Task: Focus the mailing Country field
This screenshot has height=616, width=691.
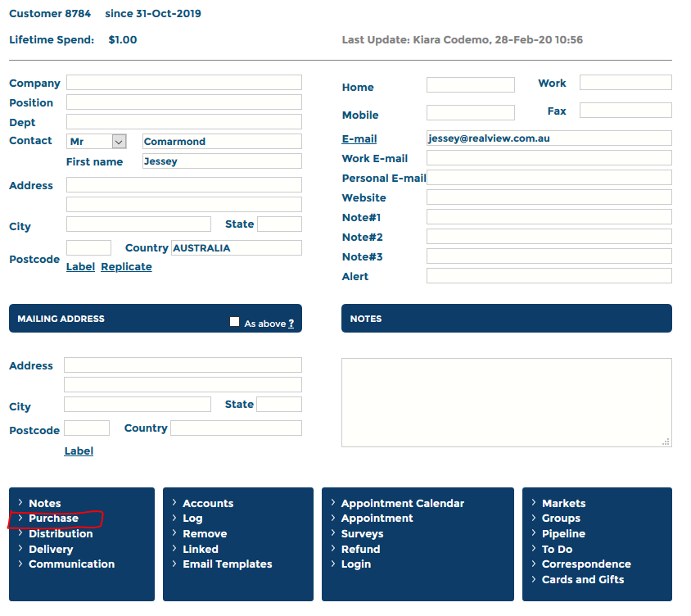Action: coord(237,428)
